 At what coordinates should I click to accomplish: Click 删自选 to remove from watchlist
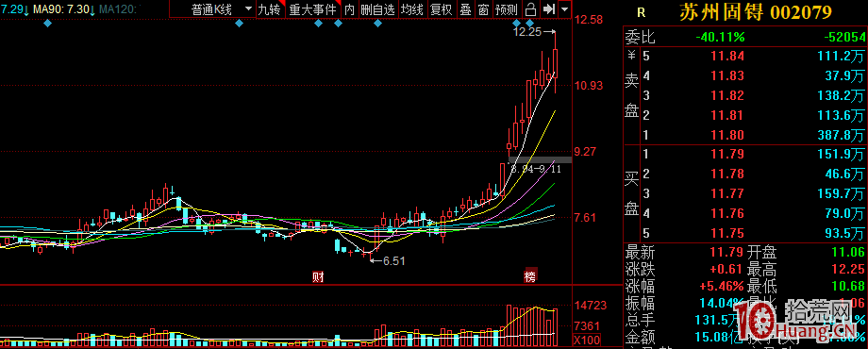point(377,8)
